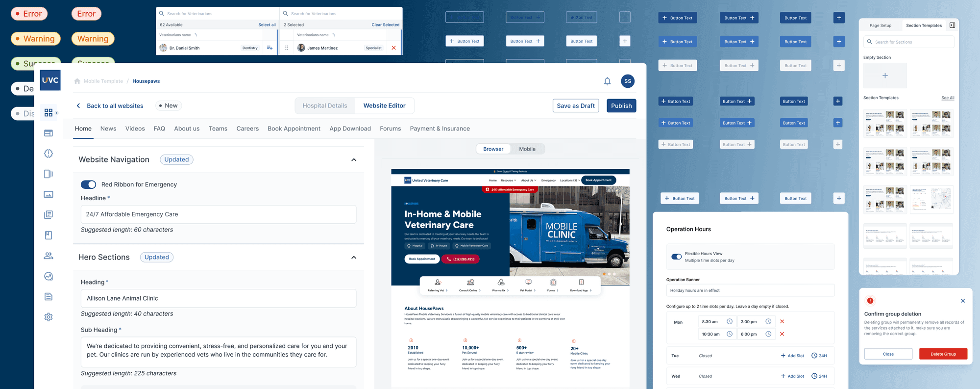Viewport: 980px width, 389px height.
Task: Open the Monday 10:30 am time field
Action: coord(716,334)
